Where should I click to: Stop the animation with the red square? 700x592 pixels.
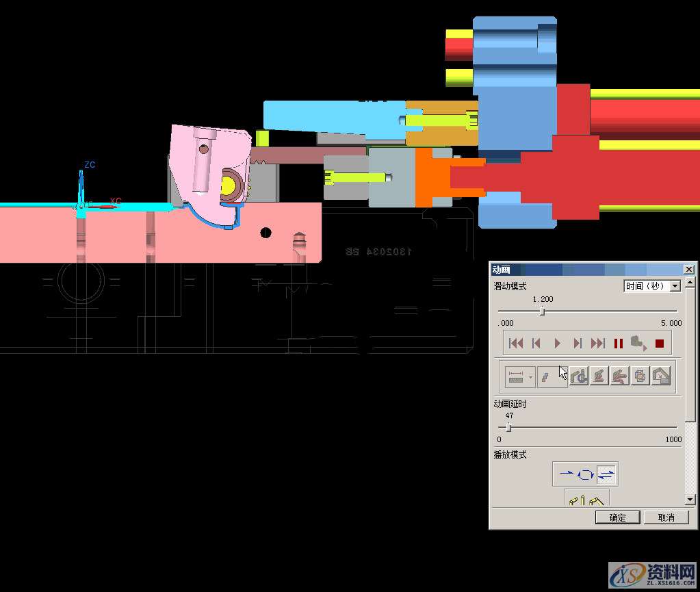pyautogui.click(x=660, y=344)
